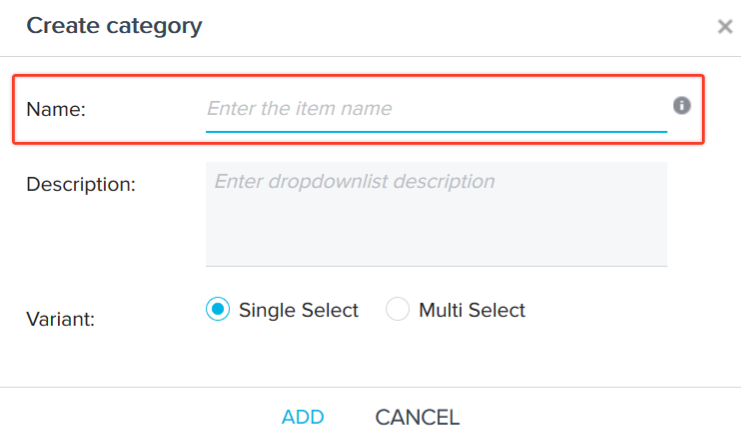The width and height of the screenshot is (741, 438).
Task: Click the ADD button
Action: (x=303, y=417)
